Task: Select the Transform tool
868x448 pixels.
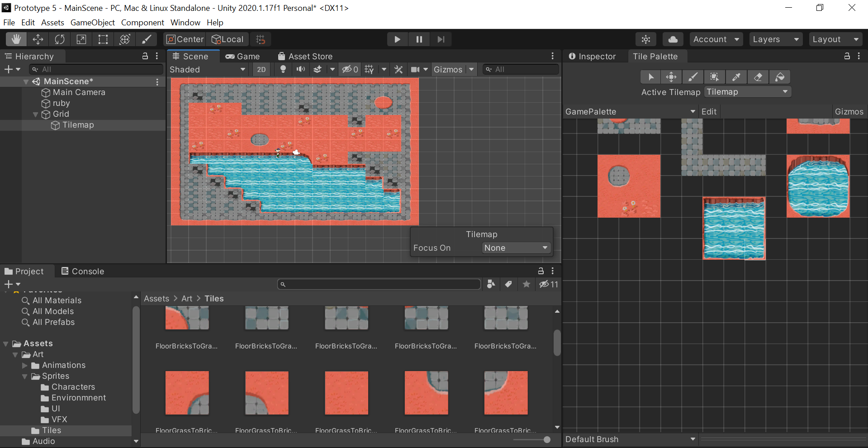Action: [125, 39]
